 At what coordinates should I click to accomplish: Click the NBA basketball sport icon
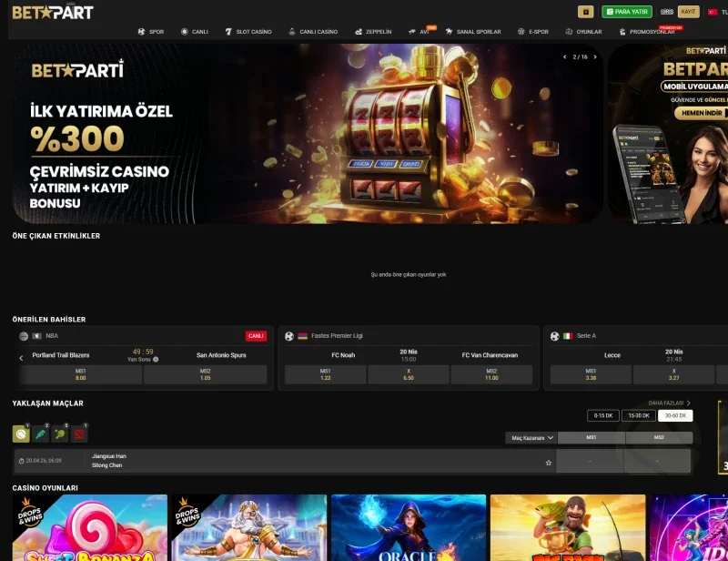coord(24,336)
